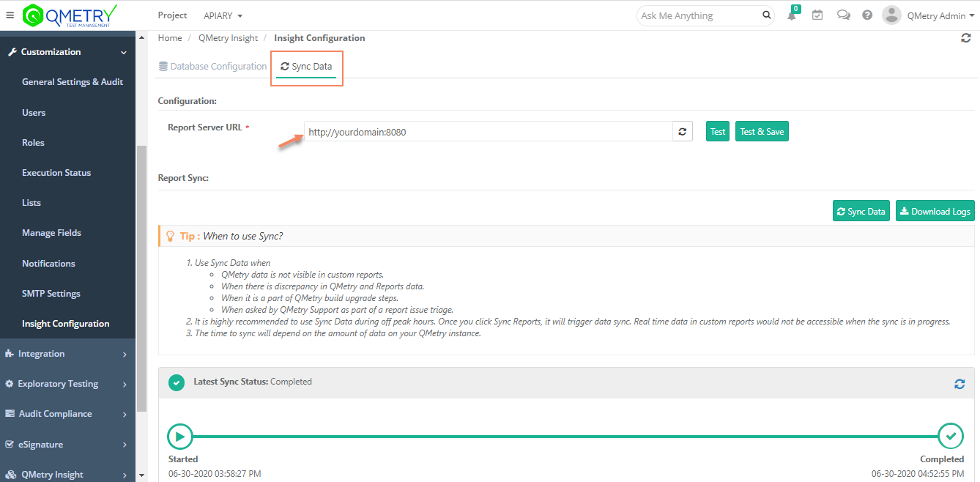
Task: Expand the Integration sidebar section
Action: (x=67, y=354)
